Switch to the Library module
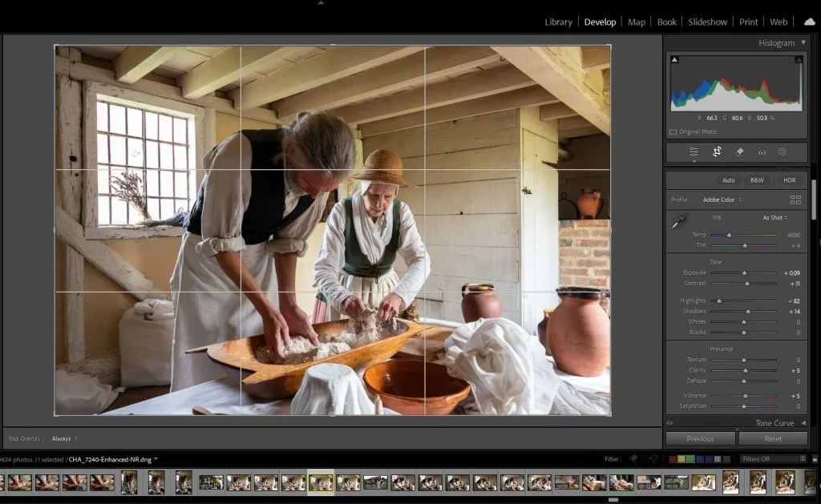The image size is (821, 504). click(x=558, y=22)
